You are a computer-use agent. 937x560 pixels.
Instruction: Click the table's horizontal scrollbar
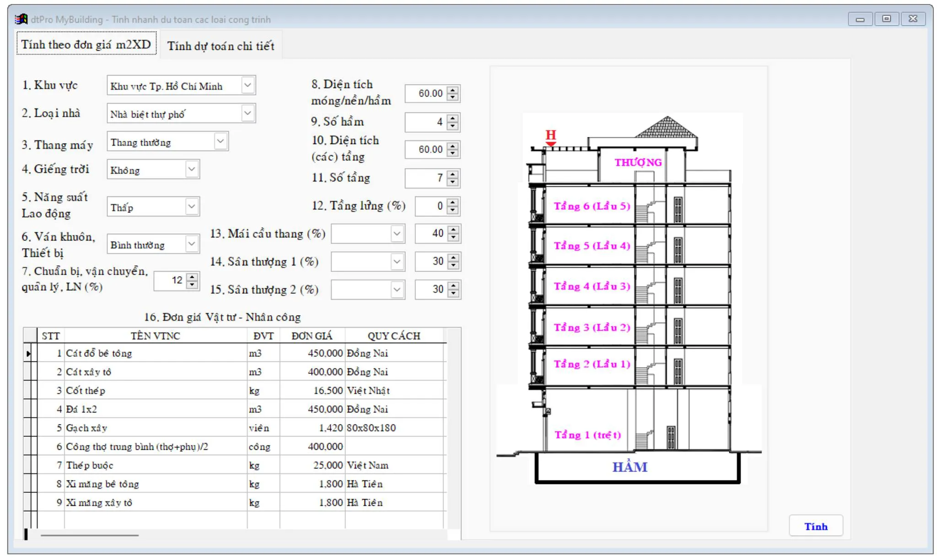click(90, 535)
